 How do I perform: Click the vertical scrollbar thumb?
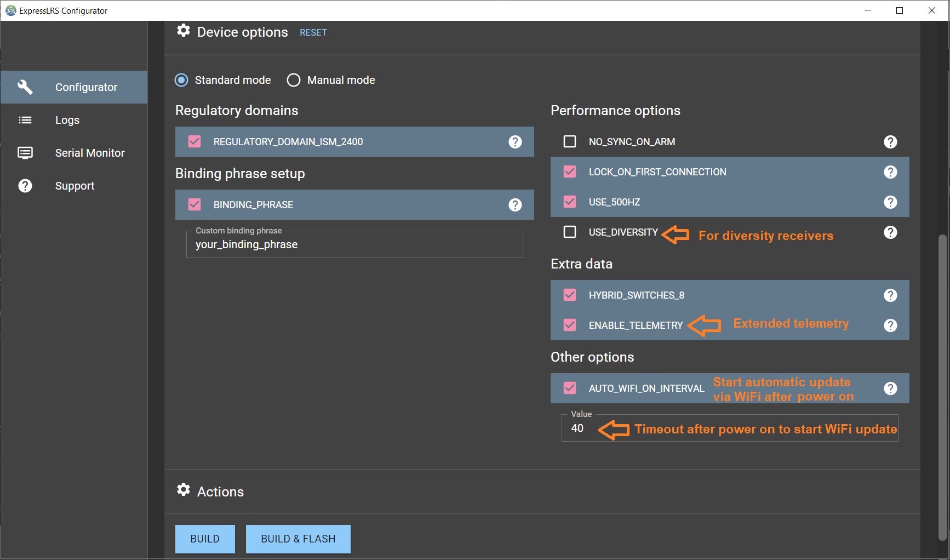pyautogui.click(x=942, y=388)
